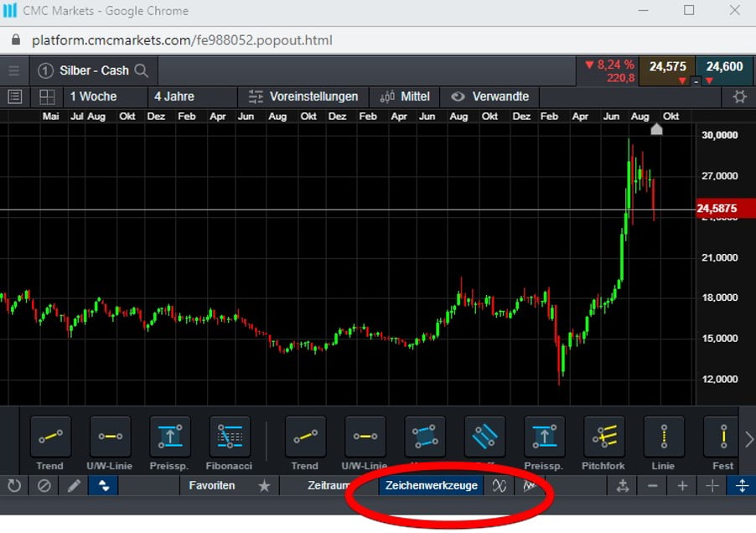The width and height of the screenshot is (756, 533).
Task: Pick the first Trend line tool
Action: (50, 437)
